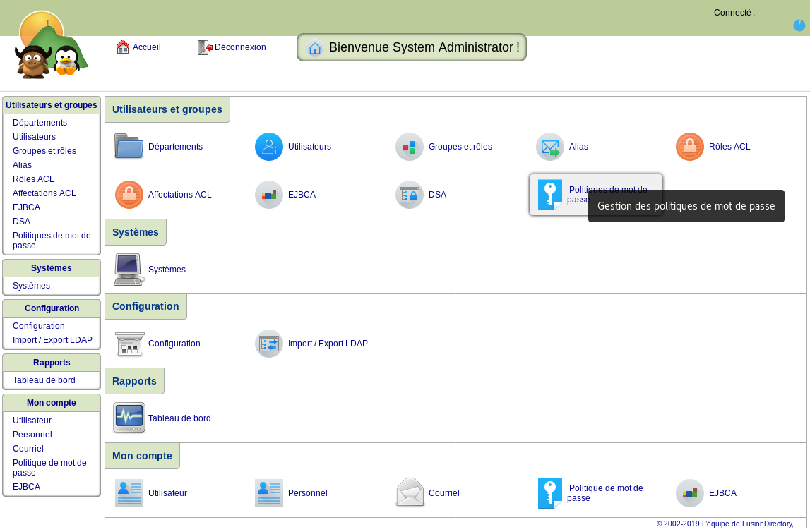
Task: Open Personnel from the Mon compte sidebar
Action: pos(32,435)
